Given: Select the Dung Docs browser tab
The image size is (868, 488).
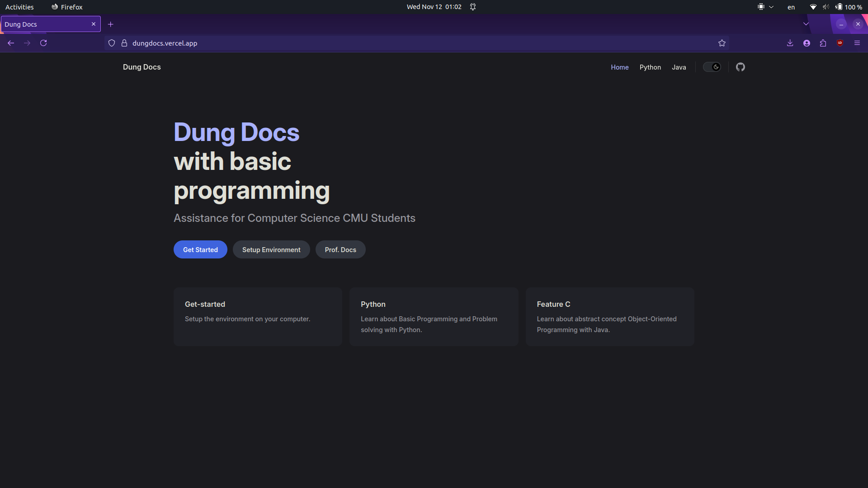Looking at the screenshot, I should (51, 24).
